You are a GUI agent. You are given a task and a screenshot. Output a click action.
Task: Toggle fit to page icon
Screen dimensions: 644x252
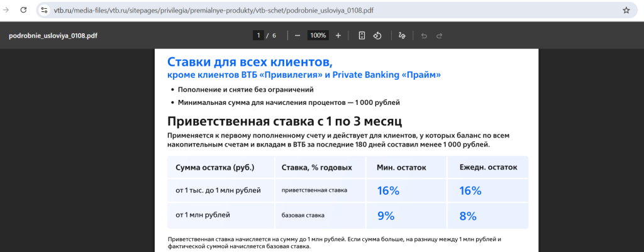tap(362, 36)
